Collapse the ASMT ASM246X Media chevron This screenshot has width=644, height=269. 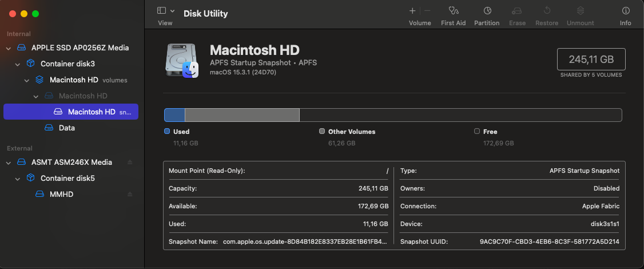pos(9,163)
